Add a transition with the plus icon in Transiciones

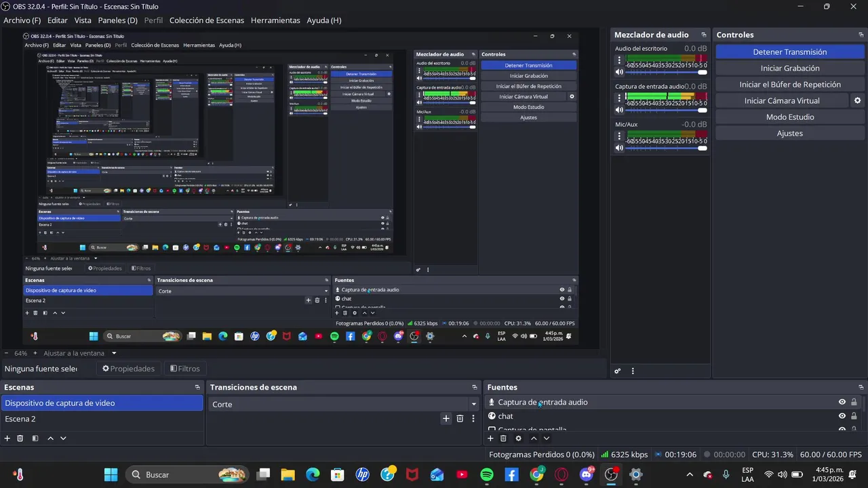[446, 418]
